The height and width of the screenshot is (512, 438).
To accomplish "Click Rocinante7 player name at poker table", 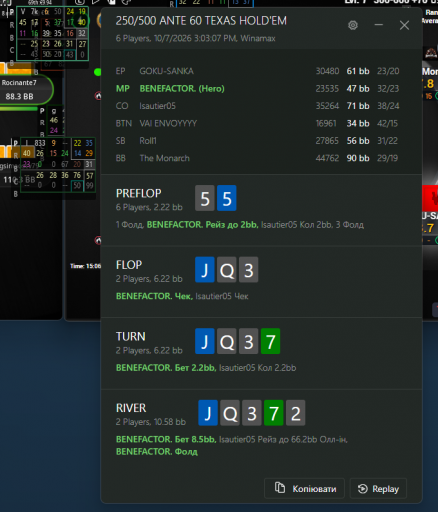I will [x=19, y=83].
